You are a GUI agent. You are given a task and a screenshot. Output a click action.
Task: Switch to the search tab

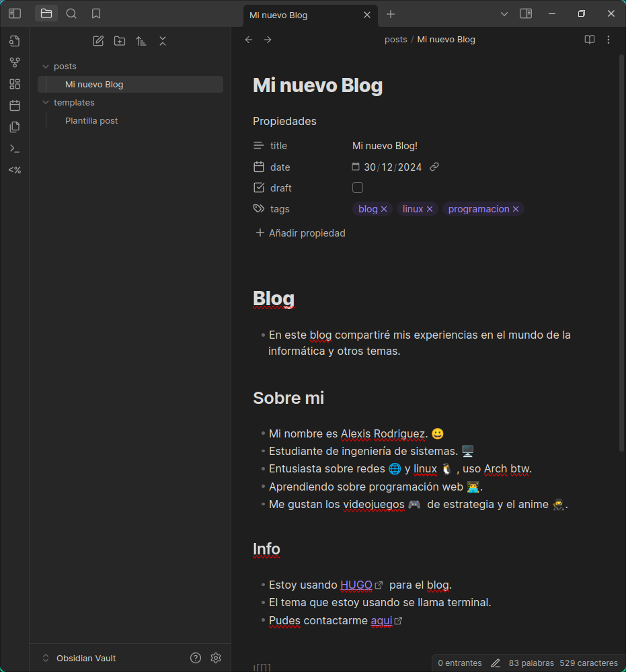pyautogui.click(x=71, y=13)
